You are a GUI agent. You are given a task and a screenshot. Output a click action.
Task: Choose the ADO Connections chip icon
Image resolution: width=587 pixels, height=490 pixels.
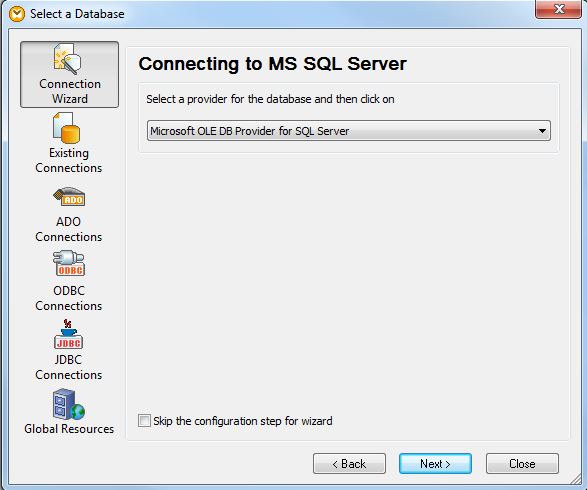coord(69,197)
